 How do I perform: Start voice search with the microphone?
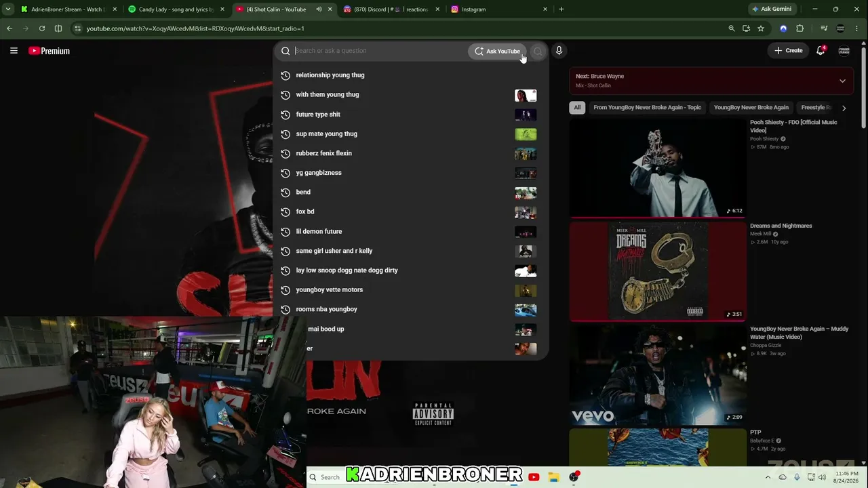click(x=559, y=51)
